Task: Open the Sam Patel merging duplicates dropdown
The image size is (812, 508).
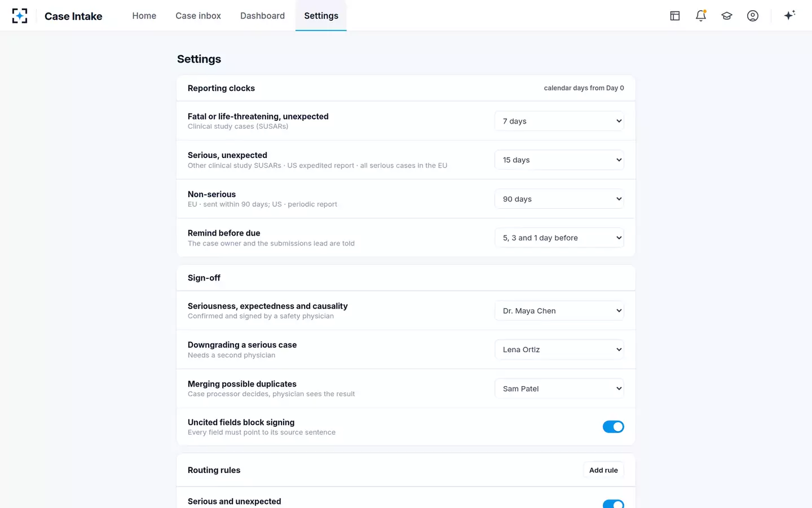Action: click(559, 388)
